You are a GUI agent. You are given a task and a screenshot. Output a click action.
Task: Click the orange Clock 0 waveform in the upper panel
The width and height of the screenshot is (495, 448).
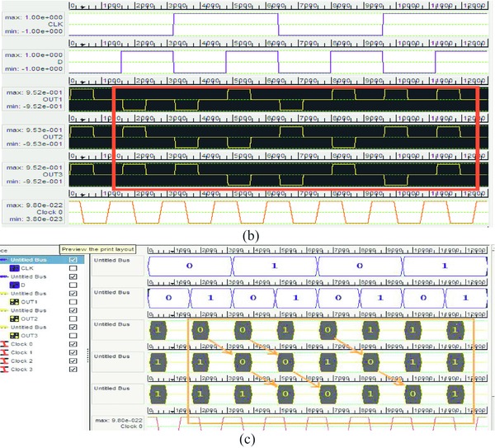(x=278, y=212)
